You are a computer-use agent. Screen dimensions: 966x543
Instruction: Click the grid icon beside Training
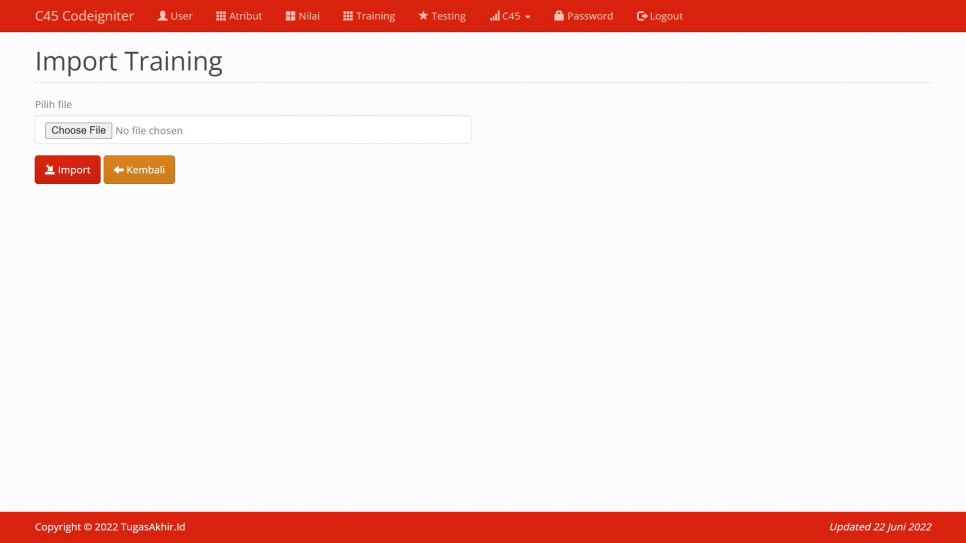point(348,16)
